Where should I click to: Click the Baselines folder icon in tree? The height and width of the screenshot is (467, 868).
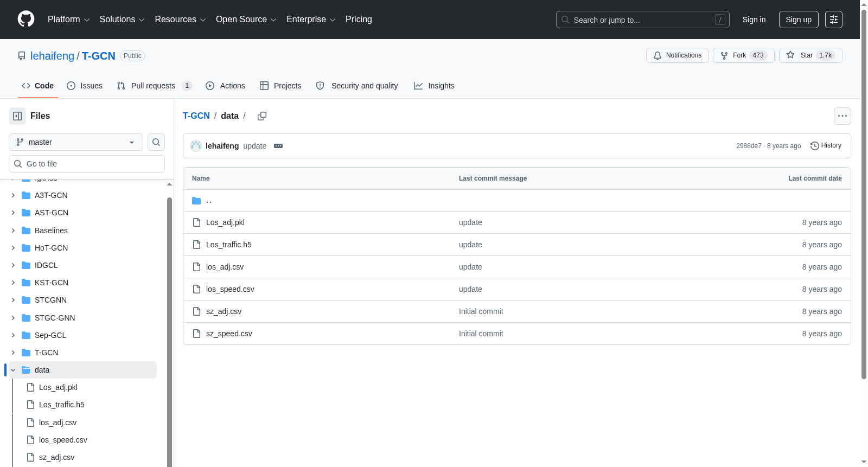click(26, 231)
